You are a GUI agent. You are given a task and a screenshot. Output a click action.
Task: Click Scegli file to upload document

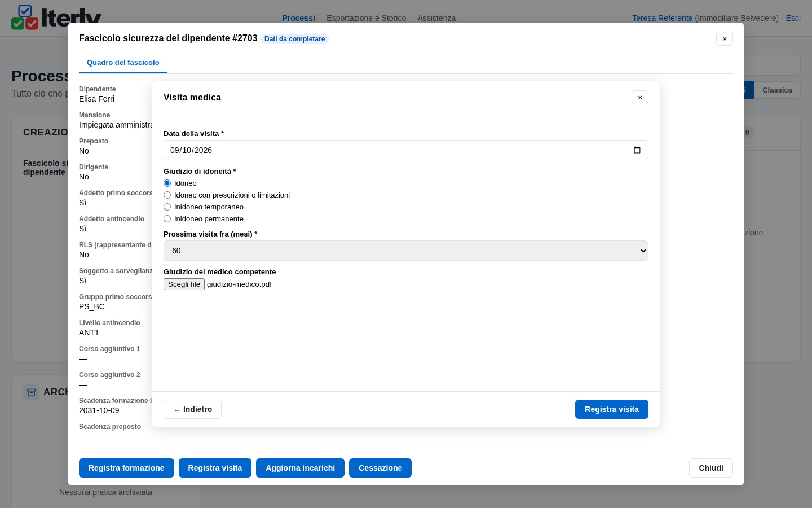pos(184,284)
